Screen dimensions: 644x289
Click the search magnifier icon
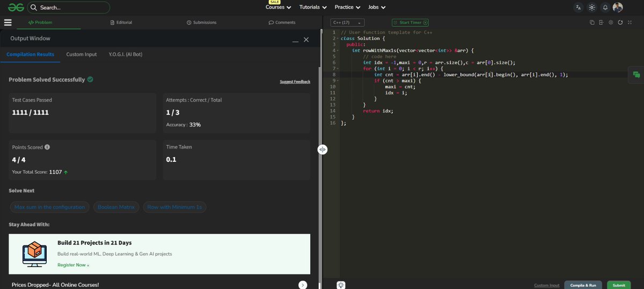pos(34,8)
